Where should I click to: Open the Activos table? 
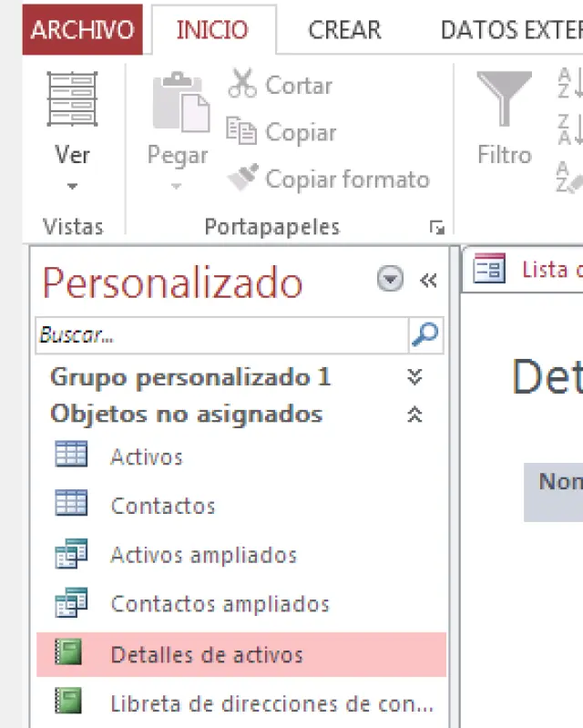click(146, 456)
